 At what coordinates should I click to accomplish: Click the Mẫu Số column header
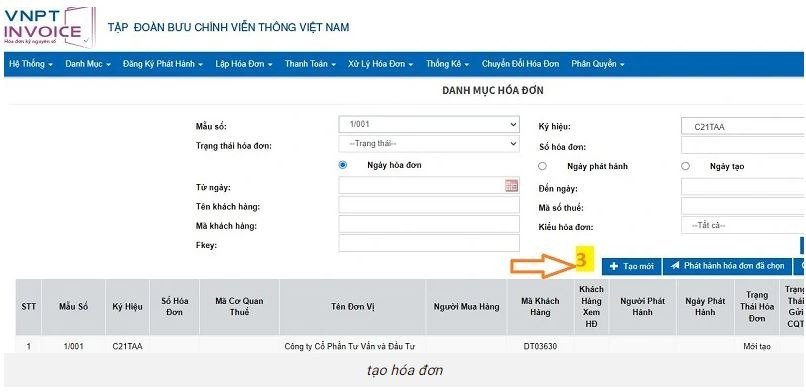point(74,307)
